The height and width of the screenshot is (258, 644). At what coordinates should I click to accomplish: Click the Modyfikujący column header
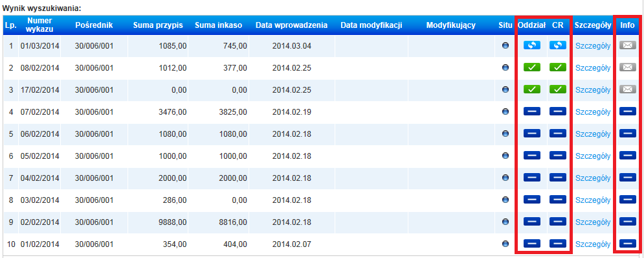pyautogui.click(x=451, y=25)
